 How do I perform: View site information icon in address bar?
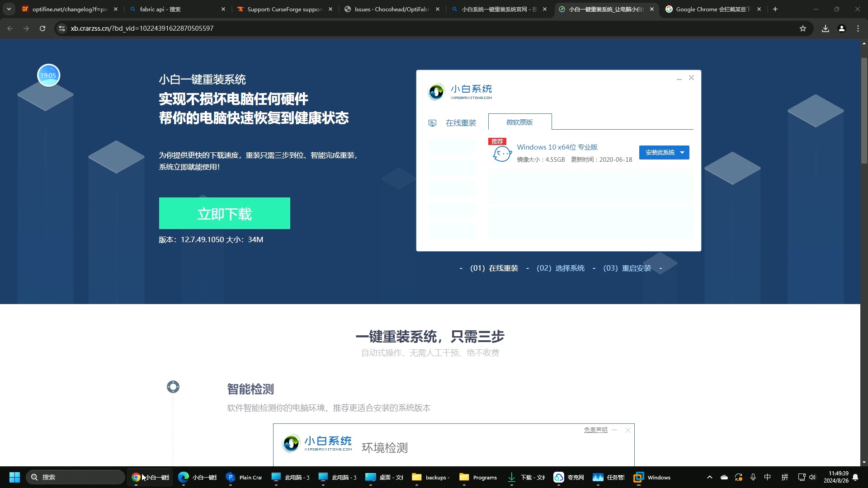62,28
